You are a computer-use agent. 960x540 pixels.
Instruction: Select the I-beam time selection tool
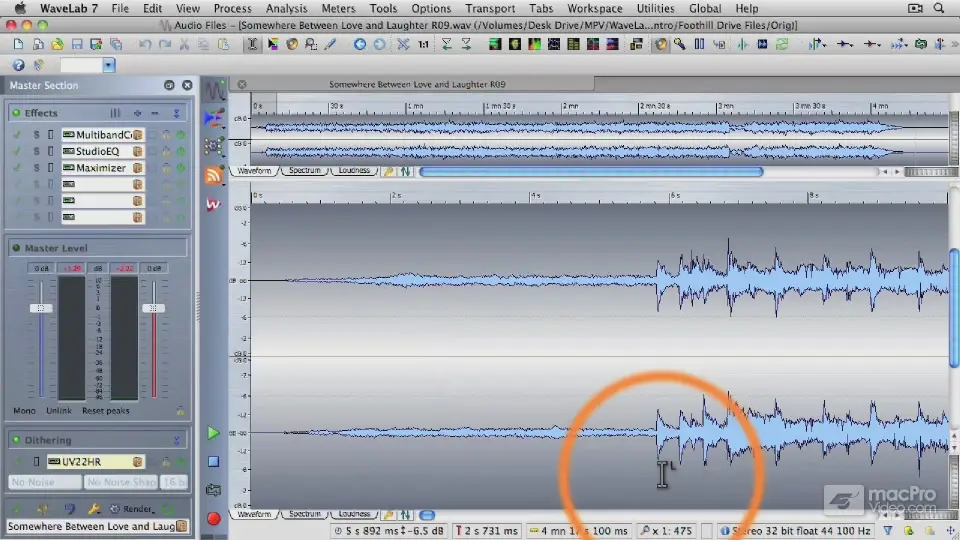click(x=252, y=44)
